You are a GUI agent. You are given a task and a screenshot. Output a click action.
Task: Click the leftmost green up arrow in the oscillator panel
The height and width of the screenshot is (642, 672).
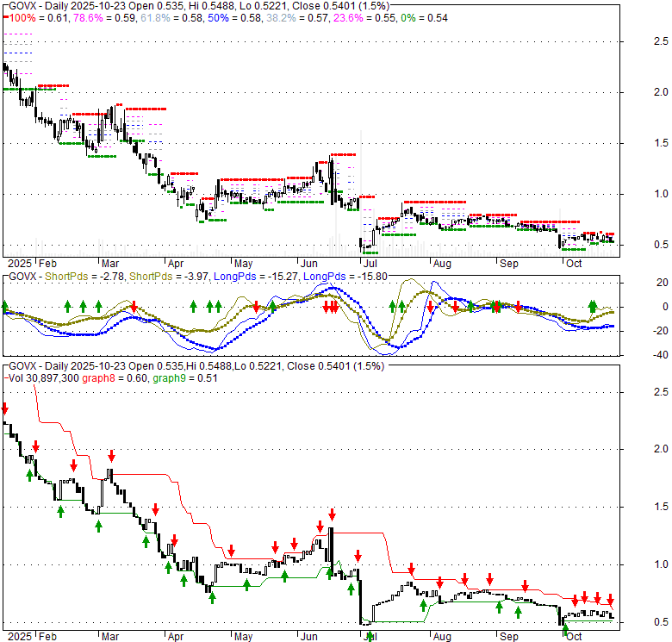tap(5, 306)
